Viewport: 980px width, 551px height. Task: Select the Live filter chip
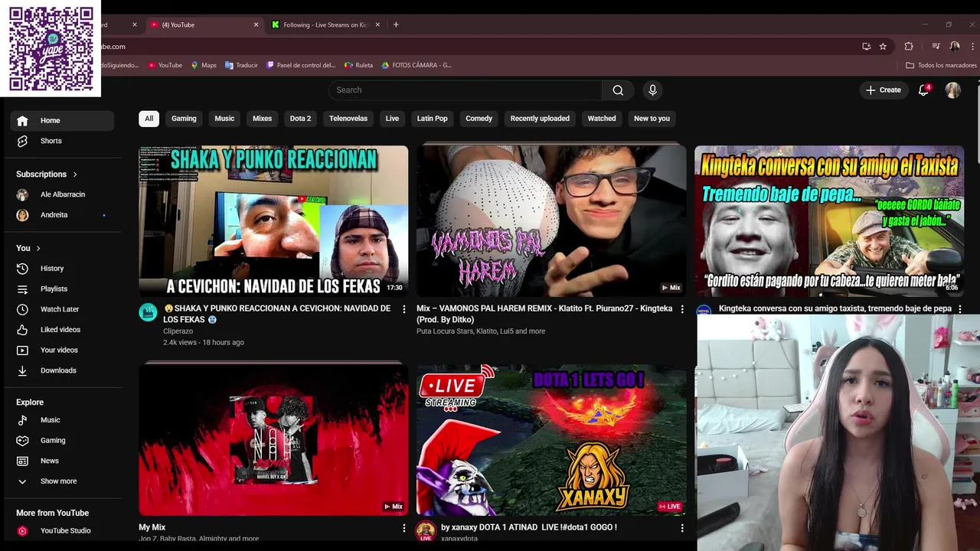392,119
